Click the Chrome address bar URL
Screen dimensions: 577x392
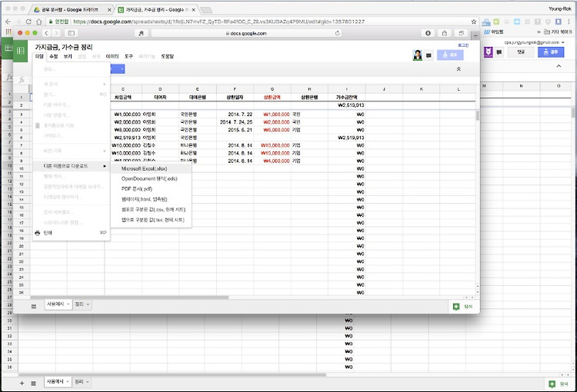click(x=219, y=22)
